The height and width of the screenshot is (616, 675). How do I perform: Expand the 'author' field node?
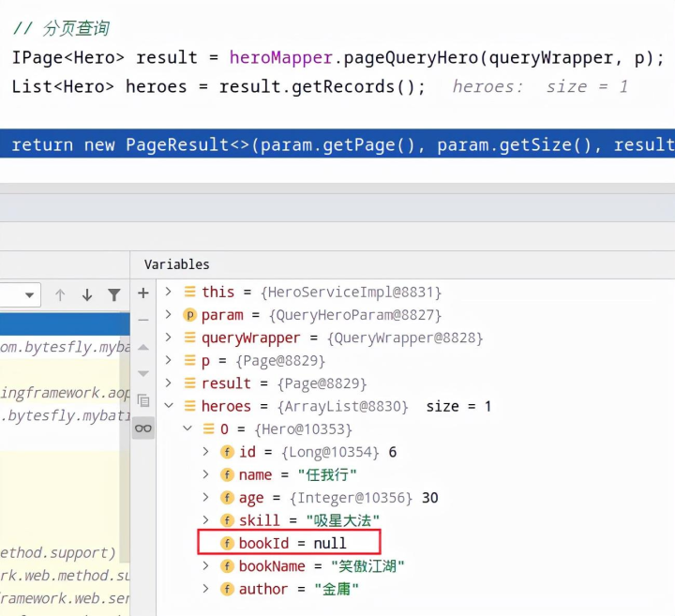coord(205,589)
